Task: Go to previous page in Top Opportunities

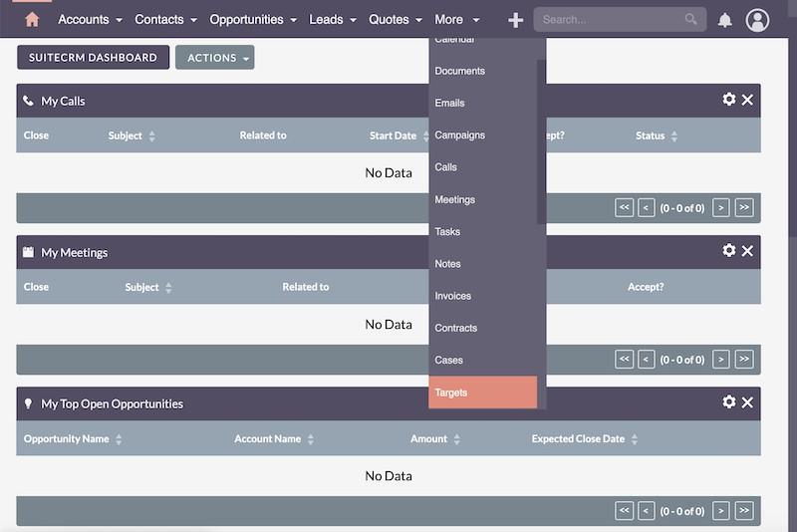Action: tap(646, 511)
